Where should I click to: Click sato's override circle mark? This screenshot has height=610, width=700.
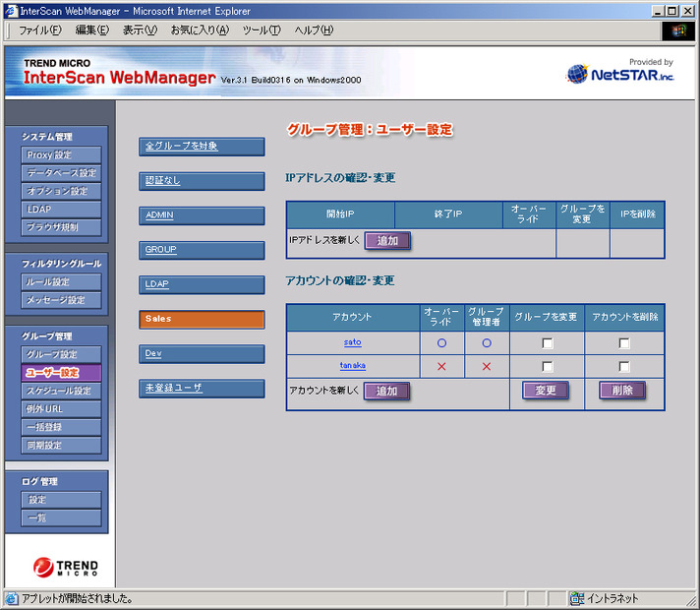click(441, 343)
